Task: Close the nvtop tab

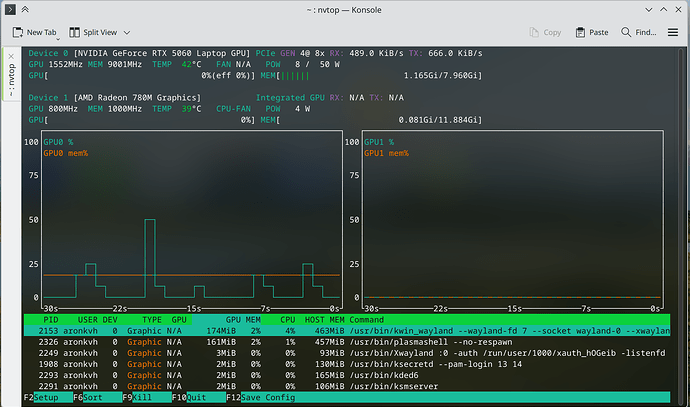Action: point(11,56)
